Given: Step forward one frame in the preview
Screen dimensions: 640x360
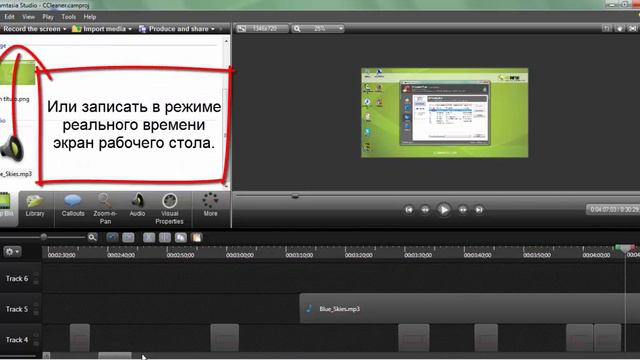Looking at the screenshot, I should 463,210.
